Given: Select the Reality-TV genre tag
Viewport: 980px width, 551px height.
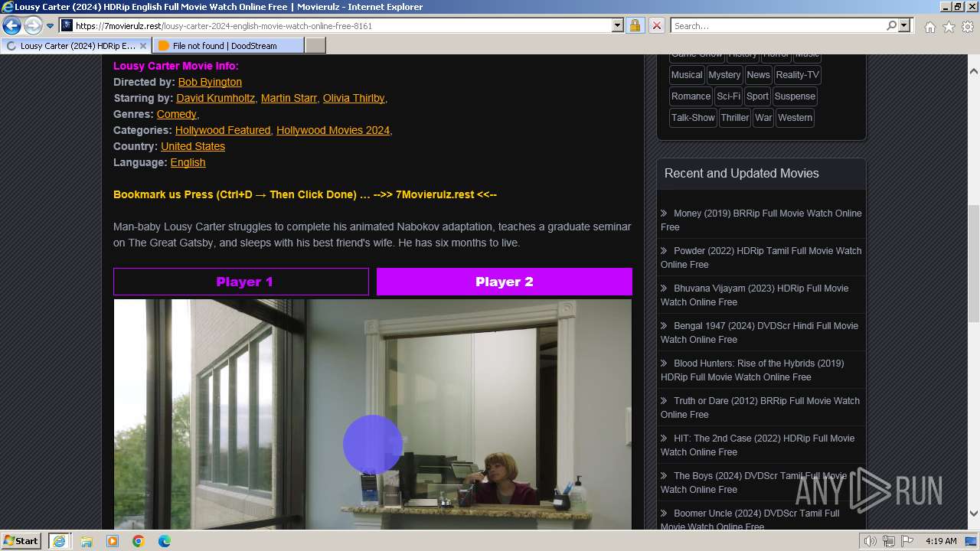Looking at the screenshot, I should (x=797, y=75).
